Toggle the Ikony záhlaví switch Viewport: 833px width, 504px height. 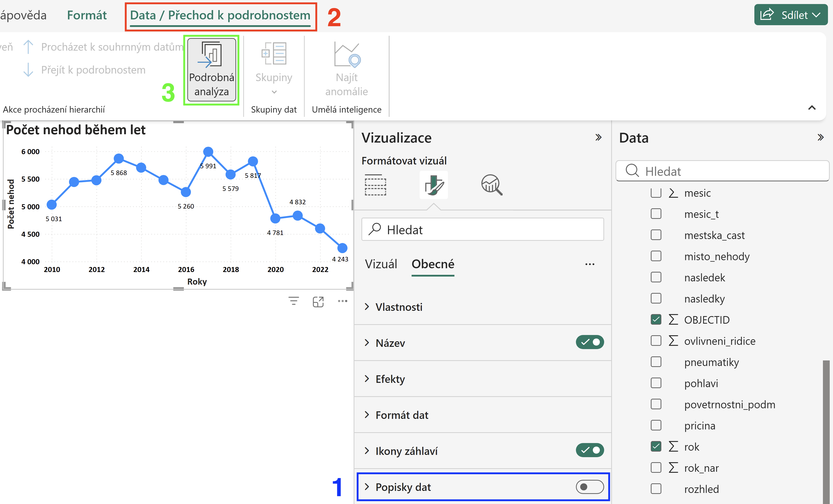coord(590,450)
